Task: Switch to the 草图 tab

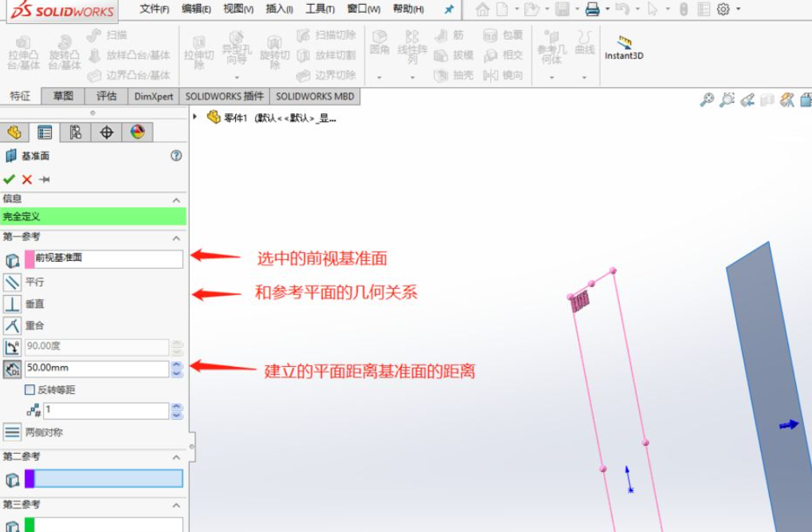Action: 63,96
